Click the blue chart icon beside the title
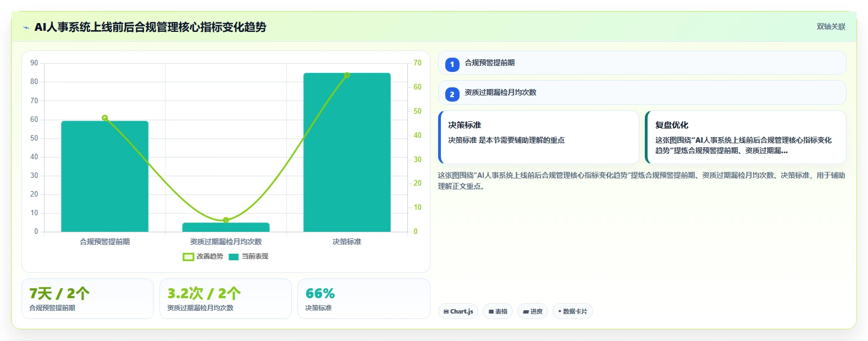Image resolution: width=868 pixels, height=341 pixels. 26,27
